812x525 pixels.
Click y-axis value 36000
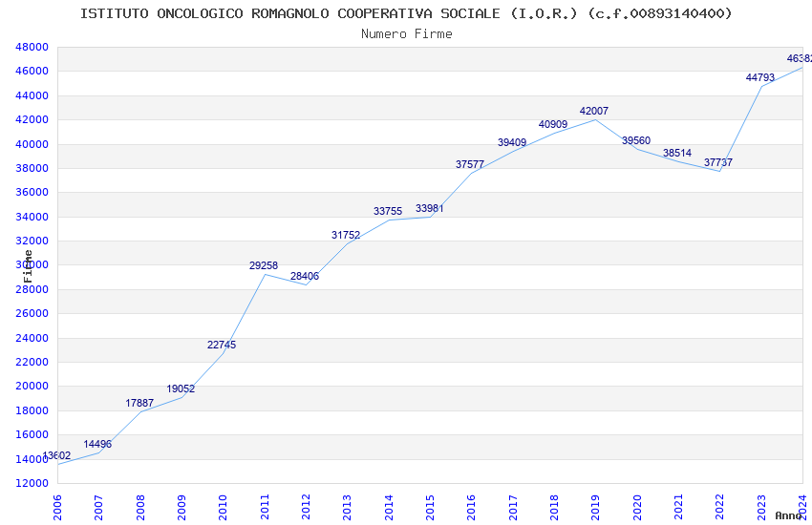click(x=32, y=192)
